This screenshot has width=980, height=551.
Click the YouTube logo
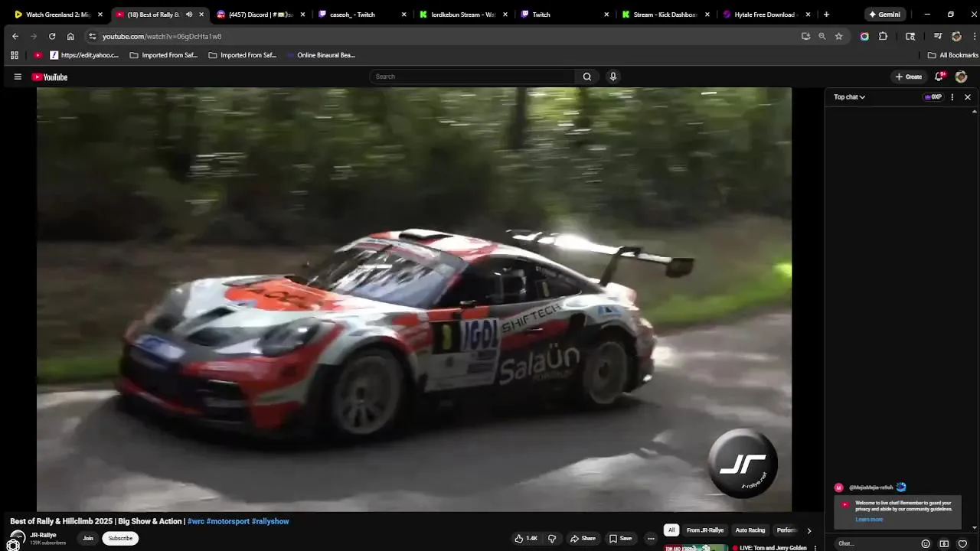(50, 77)
